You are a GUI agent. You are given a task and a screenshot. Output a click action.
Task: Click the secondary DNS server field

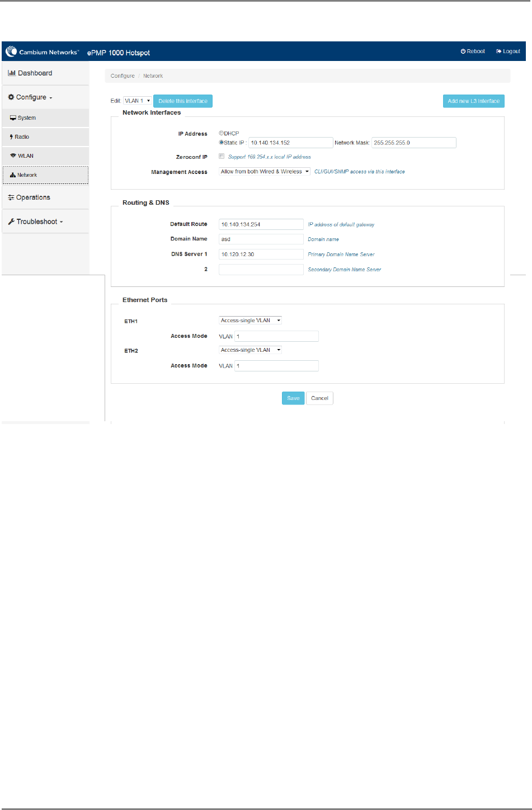(261, 270)
